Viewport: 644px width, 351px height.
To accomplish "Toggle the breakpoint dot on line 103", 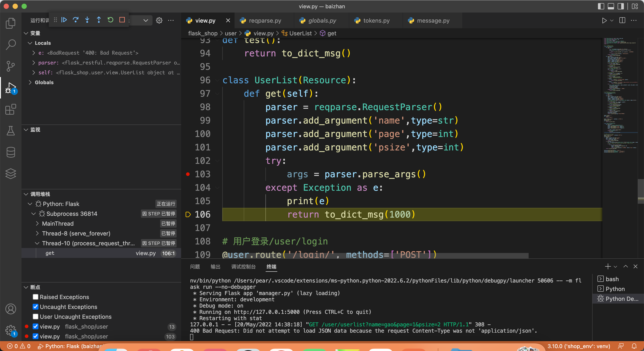I will pyautogui.click(x=188, y=174).
